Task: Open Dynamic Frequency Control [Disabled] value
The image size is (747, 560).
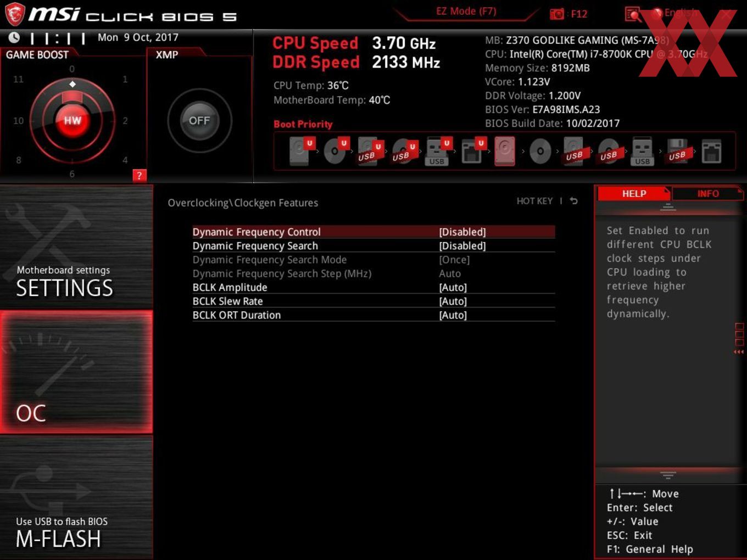Action: (x=462, y=232)
